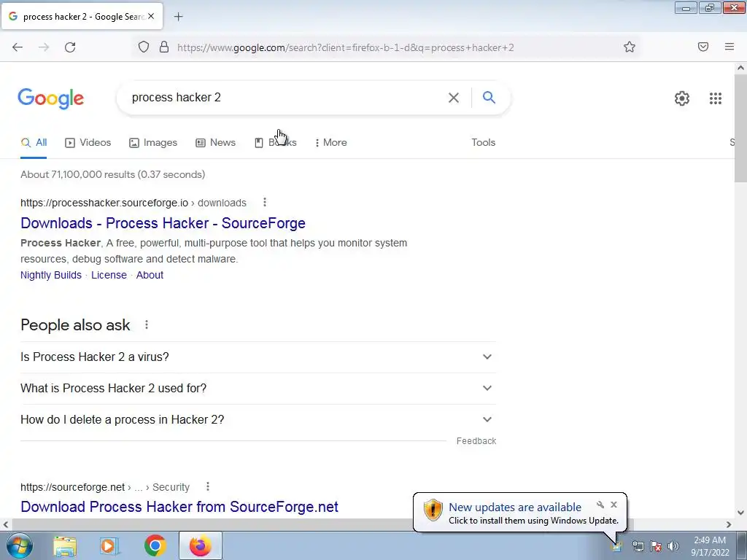
Task: Open options for the sourceforge.net result
Action: [x=207, y=486]
